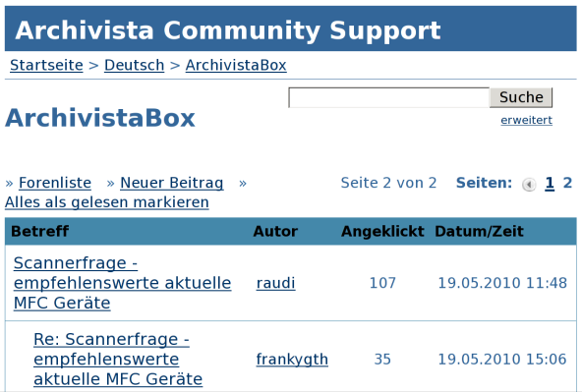Open the Re: Scannerfrage reply thread
Image resolution: width=582 pixels, height=392 pixels.
coord(118,359)
